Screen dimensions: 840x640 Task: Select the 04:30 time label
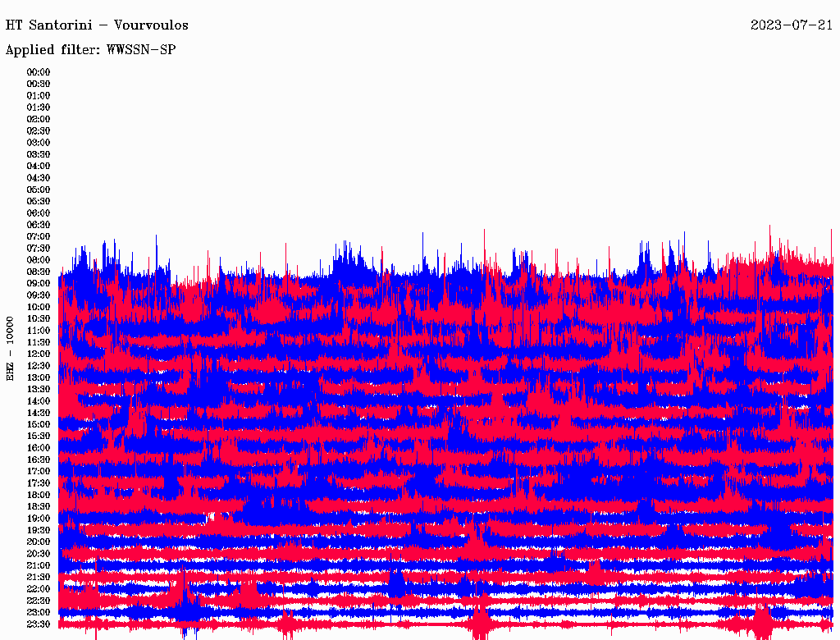tap(39, 178)
